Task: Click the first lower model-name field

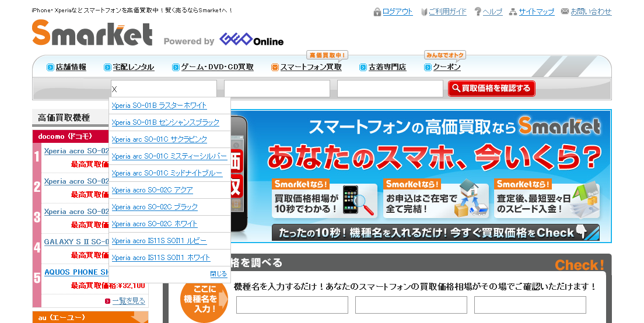Action: click(292, 305)
